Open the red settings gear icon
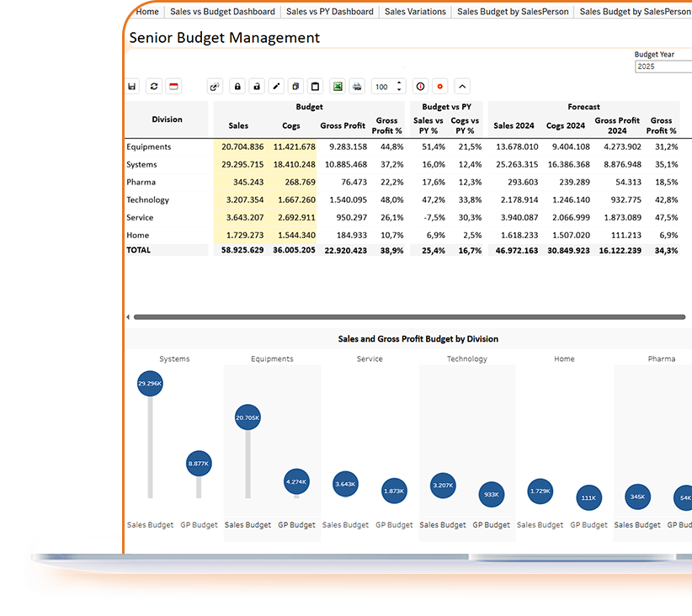Screen dimensions: 692x616 [x=439, y=86]
